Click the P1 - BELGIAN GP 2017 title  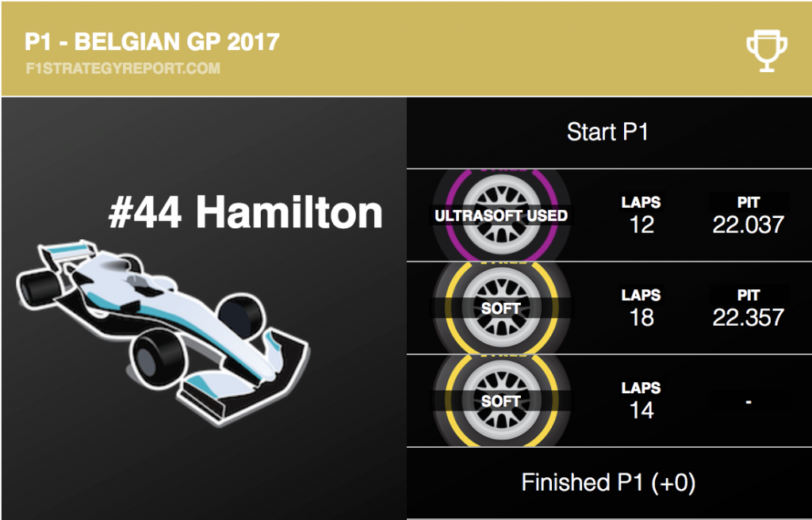(152, 42)
